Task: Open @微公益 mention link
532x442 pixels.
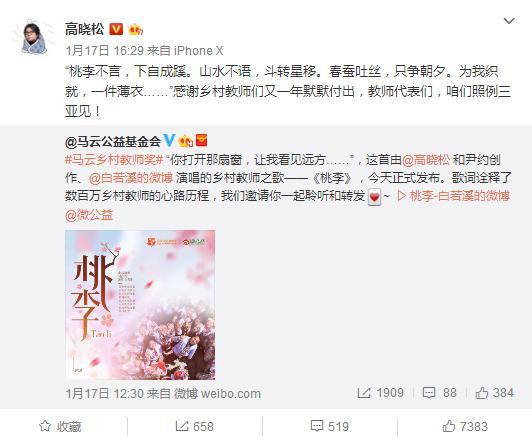Action: point(89,215)
